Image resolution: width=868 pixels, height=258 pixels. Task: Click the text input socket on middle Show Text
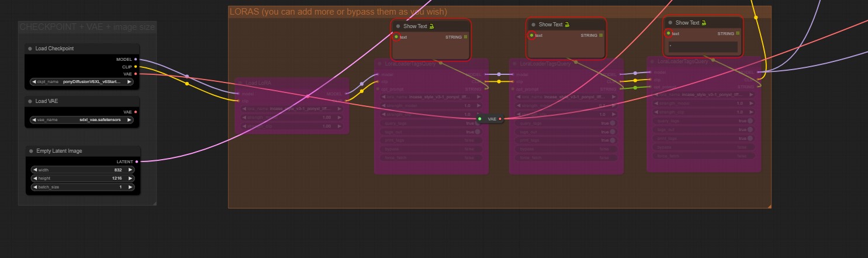531,35
